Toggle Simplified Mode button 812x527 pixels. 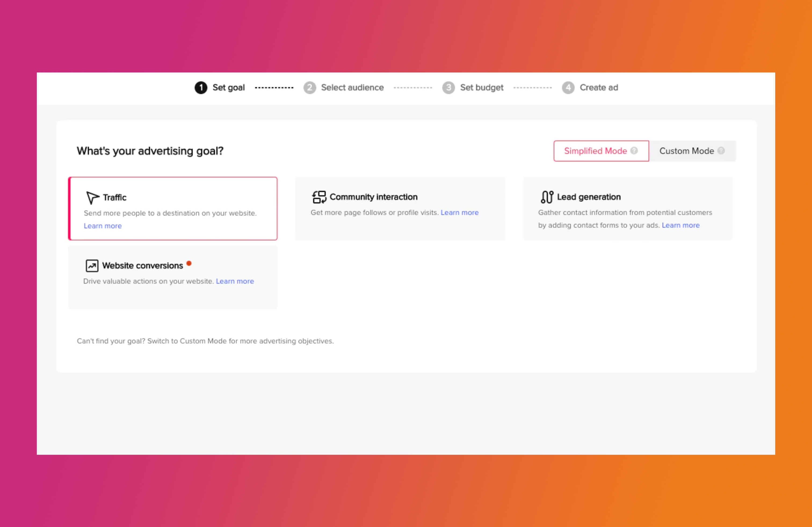(600, 151)
